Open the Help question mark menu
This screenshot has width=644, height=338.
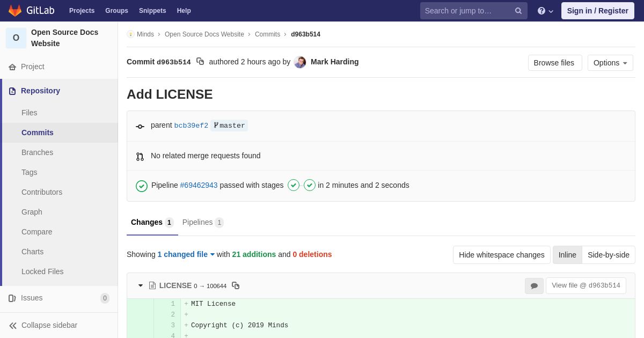point(545,11)
